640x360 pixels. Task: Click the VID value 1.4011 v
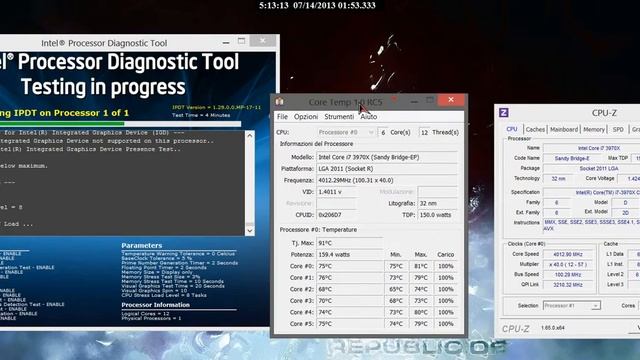tap(337, 191)
